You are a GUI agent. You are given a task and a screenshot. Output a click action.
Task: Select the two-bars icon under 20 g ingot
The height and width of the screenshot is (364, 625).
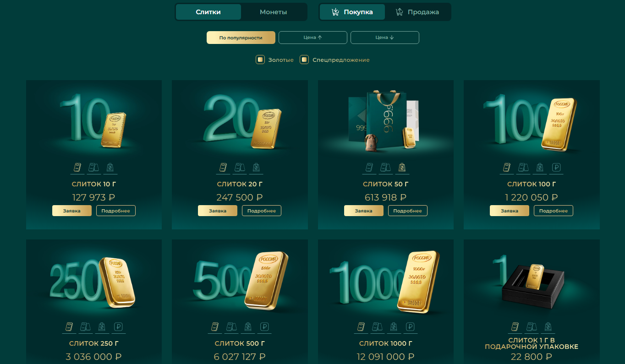click(240, 168)
